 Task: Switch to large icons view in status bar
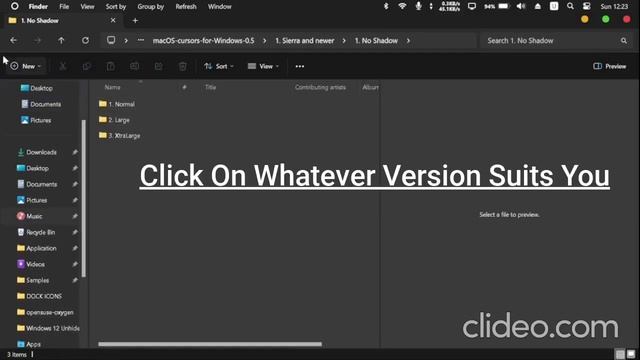click(631, 354)
